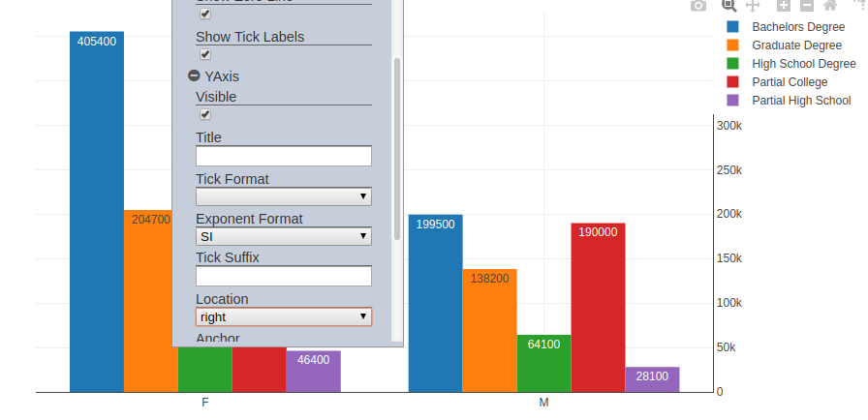868x420 pixels.
Task: Click the Exponent Format field label
Action: click(x=249, y=219)
